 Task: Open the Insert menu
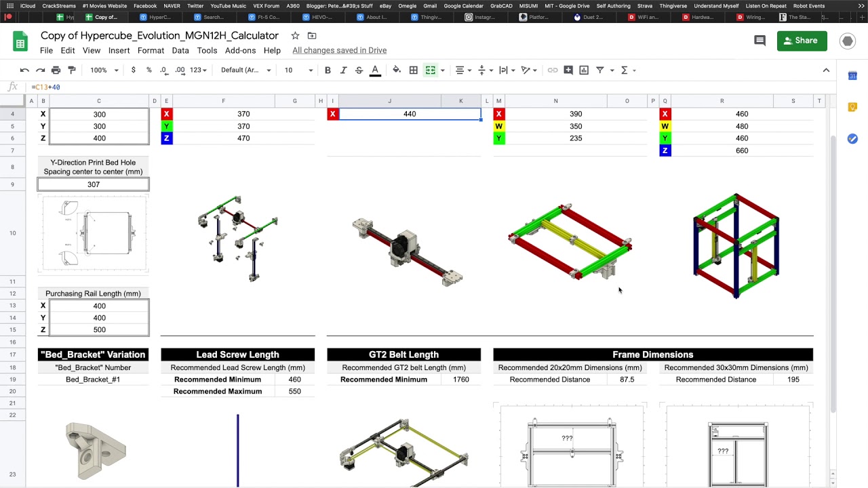click(119, 51)
